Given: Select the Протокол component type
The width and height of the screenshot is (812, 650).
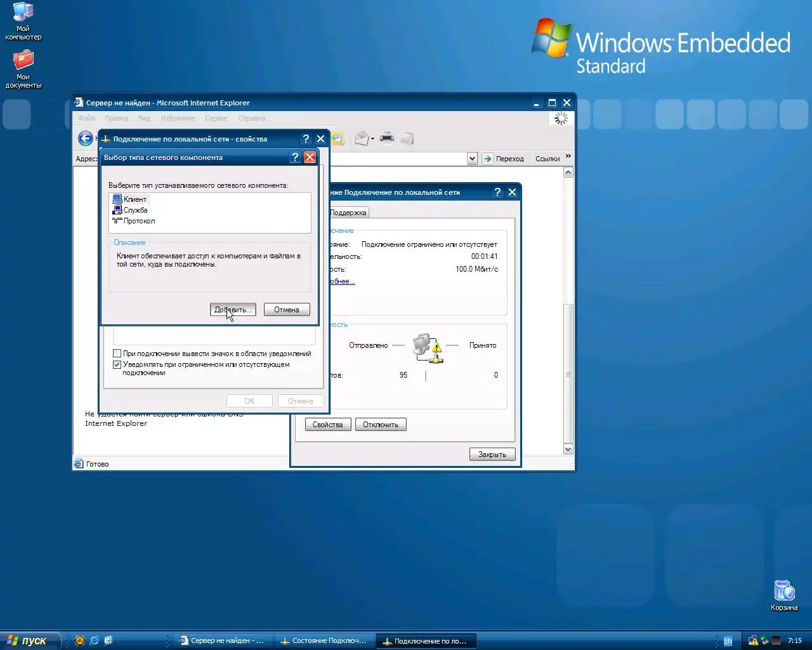Looking at the screenshot, I should [x=134, y=220].
